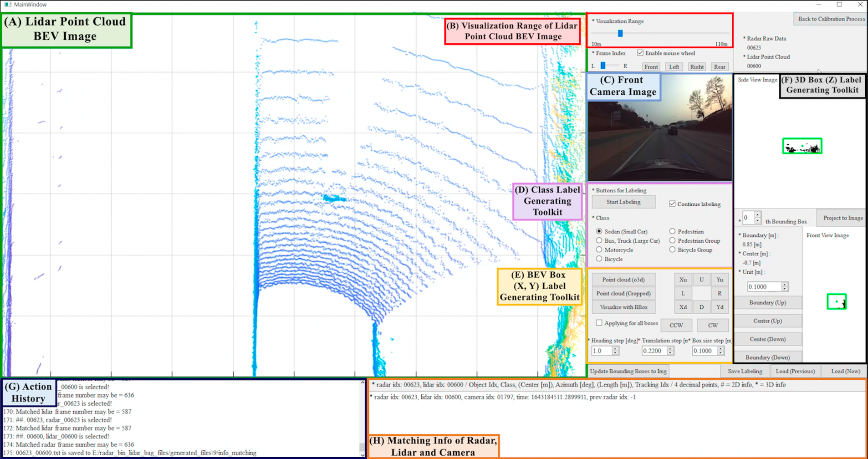The height and width of the screenshot is (459, 868).
Task: Select Motorcycle class radio button
Action: pos(599,250)
